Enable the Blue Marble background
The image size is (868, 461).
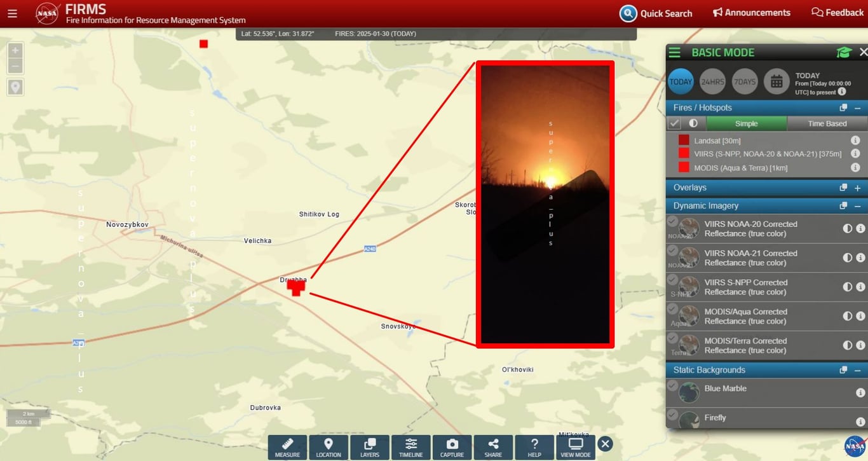pyautogui.click(x=672, y=385)
